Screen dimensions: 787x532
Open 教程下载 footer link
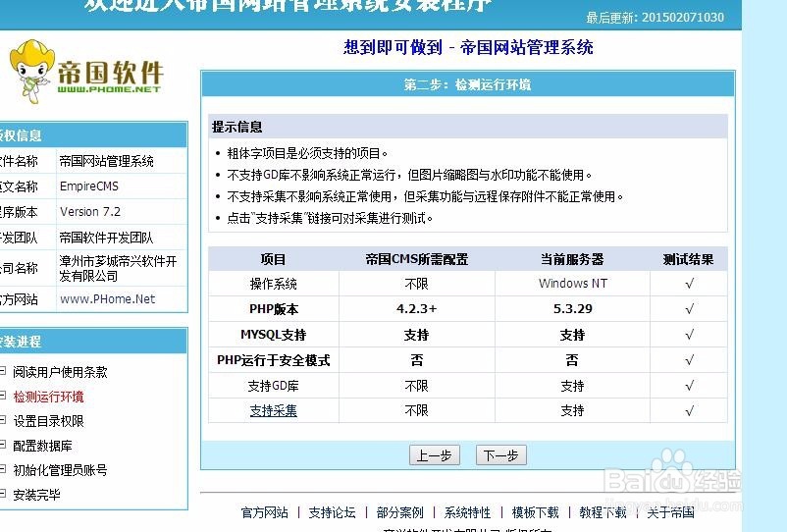tap(603, 512)
